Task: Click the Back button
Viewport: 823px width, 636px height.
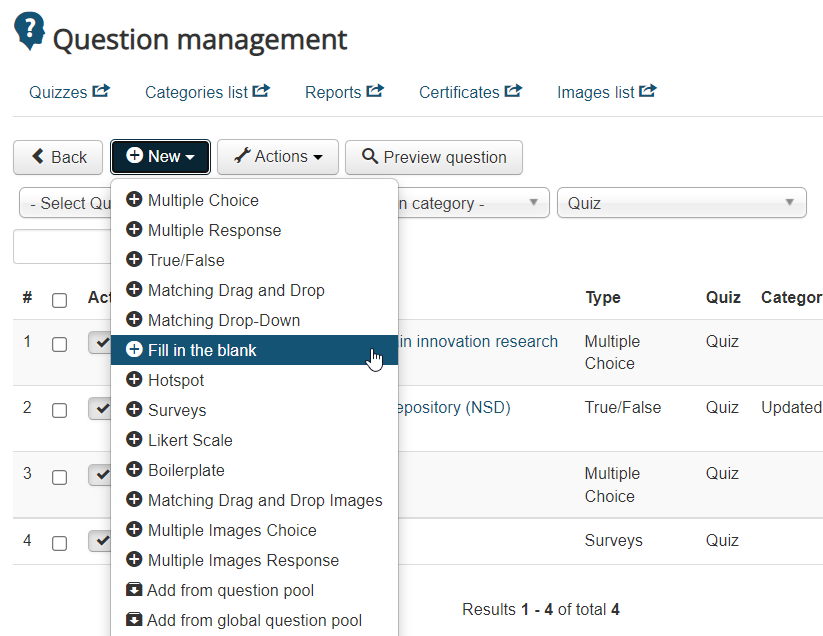Action: (58, 157)
